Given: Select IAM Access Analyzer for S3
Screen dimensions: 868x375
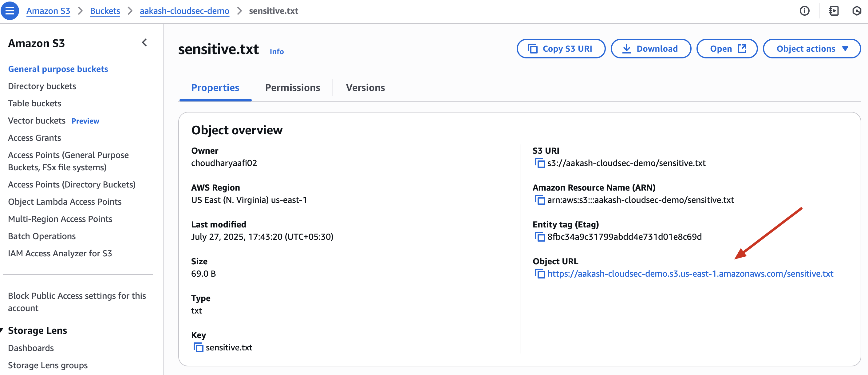Looking at the screenshot, I should pos(60,253).
